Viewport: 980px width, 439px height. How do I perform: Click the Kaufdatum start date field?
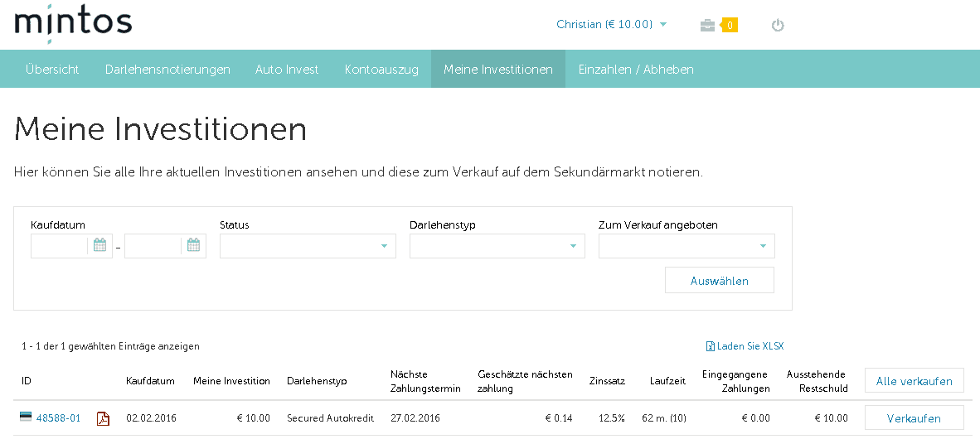click(60, 246)
